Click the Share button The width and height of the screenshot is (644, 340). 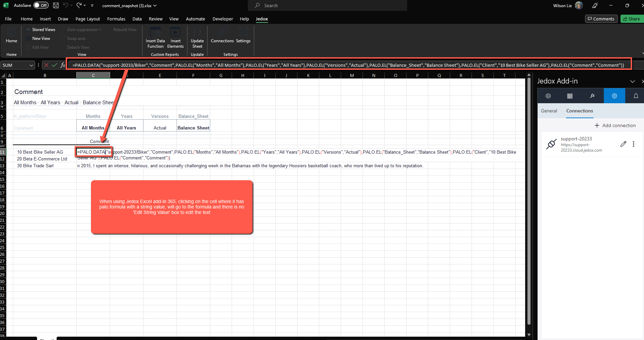631,19
